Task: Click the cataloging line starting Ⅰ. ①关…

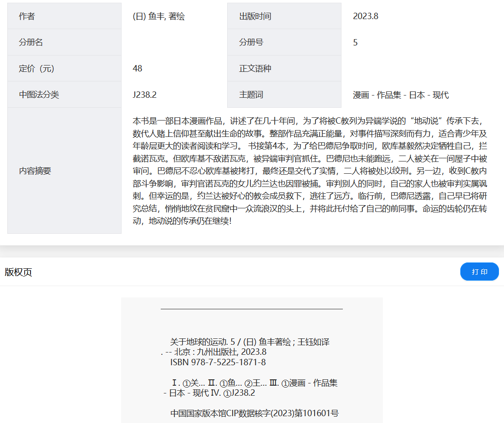Action: coord(255,383)
